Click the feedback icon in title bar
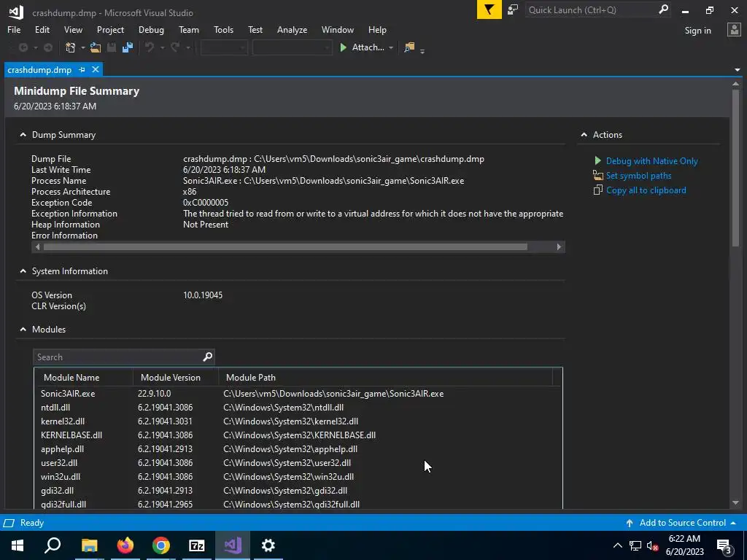 tap(513, 10)
